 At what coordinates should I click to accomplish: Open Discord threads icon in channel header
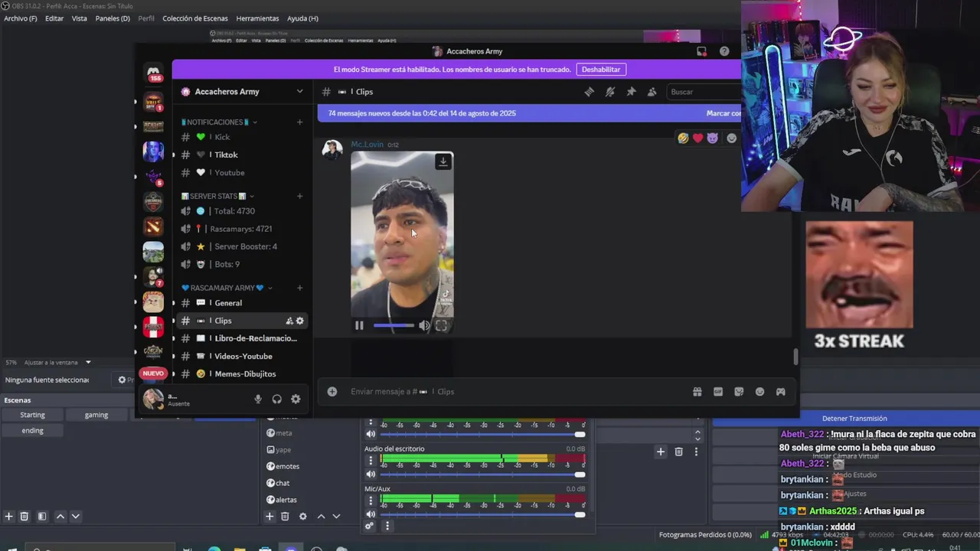589,92
